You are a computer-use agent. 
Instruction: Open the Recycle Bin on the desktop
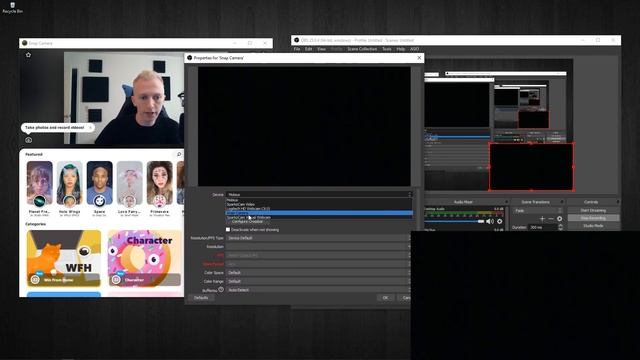click(x=12, y=7)
